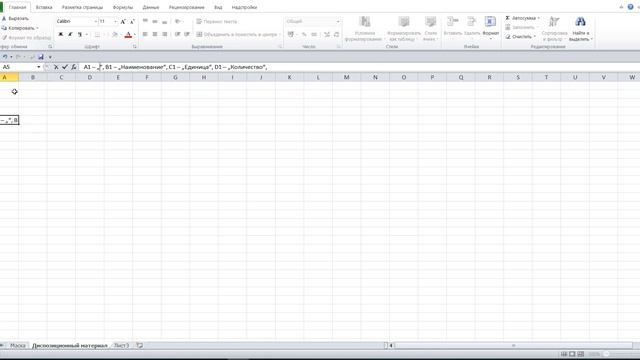
Task: Open the font color dropdown arrow
Action: click(x=135, y=34)
